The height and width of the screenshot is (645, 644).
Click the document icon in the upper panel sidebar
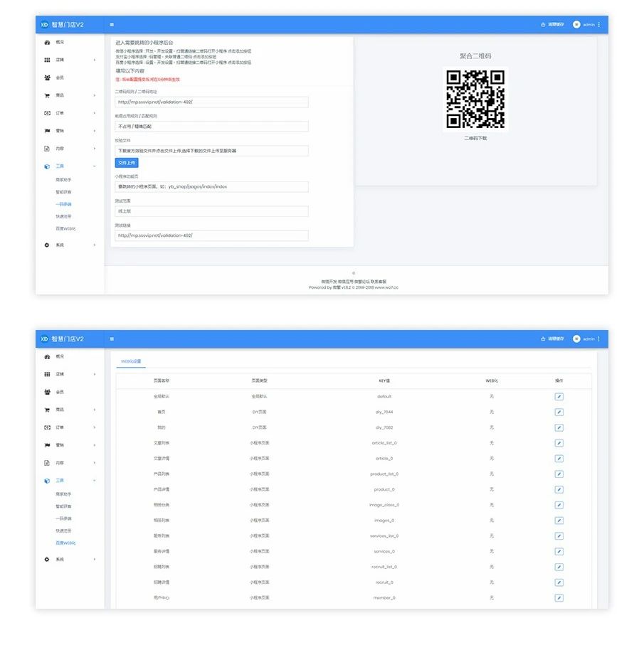click(47, 149)
